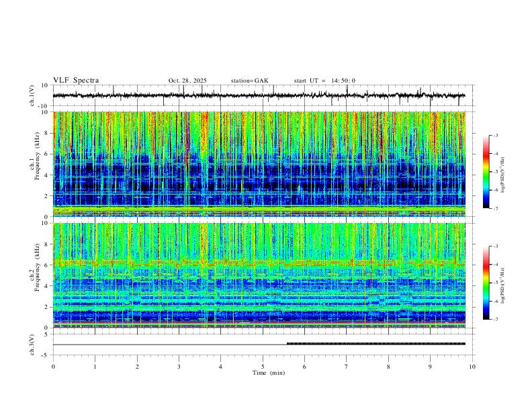This screenshot has height=411, width=532.
Task: Click the ch.2 spectrogram color bar
Action: (x=486, y=283)
